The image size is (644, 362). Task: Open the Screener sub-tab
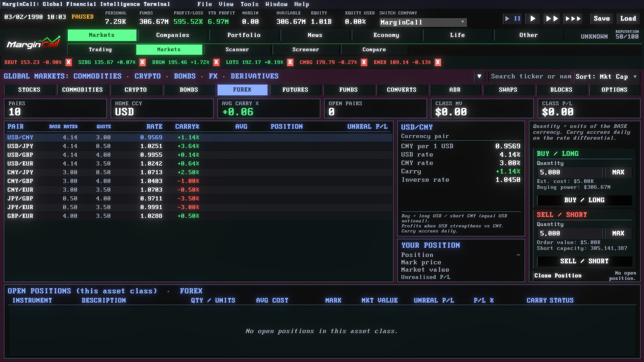pos(306,50)
